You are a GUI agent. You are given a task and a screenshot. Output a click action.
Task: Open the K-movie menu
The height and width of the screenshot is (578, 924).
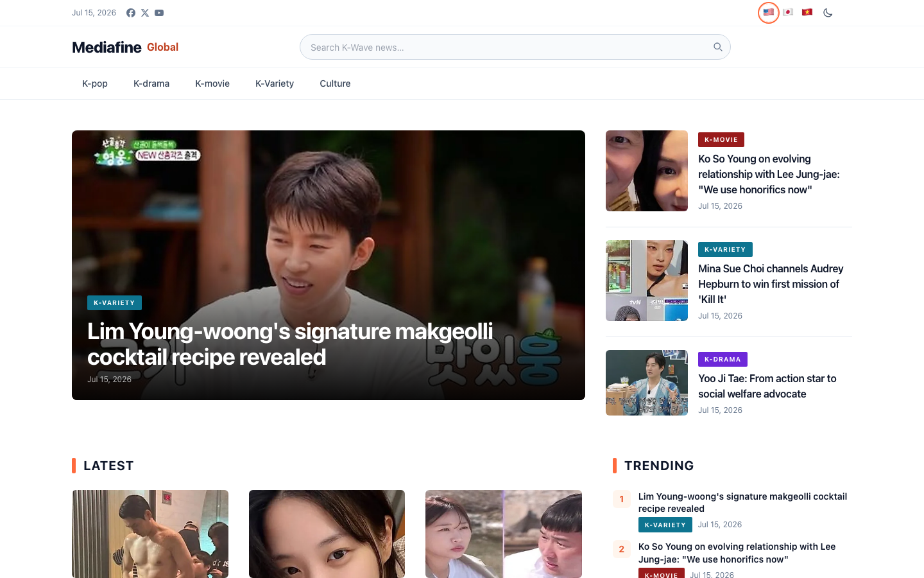(x=212, y=83)
